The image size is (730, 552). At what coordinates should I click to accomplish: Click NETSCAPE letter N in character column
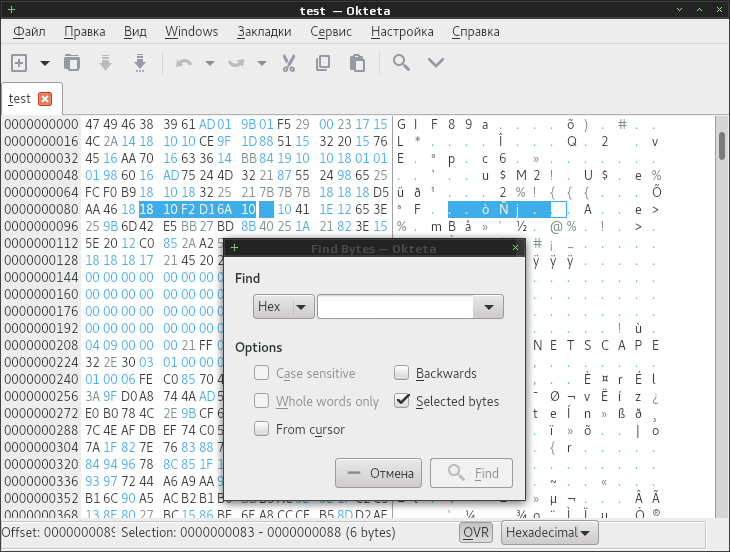pos(538,345)
